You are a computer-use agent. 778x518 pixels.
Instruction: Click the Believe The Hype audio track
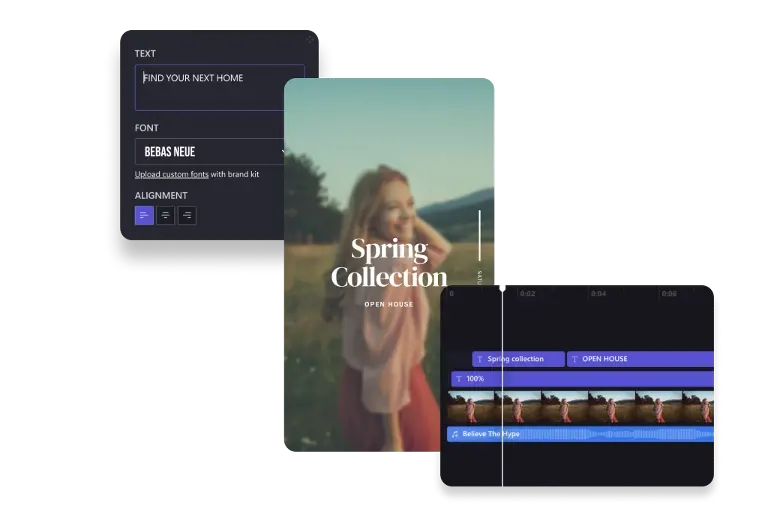point(580,434)
